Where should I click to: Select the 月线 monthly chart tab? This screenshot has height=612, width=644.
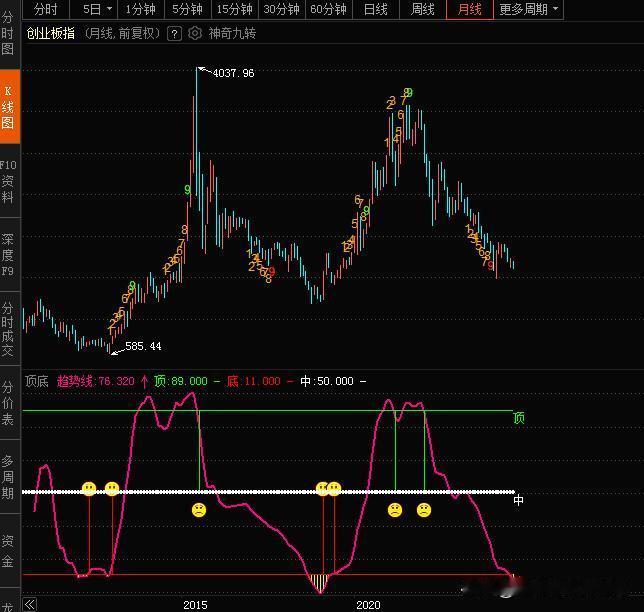(x=469, y=9)
